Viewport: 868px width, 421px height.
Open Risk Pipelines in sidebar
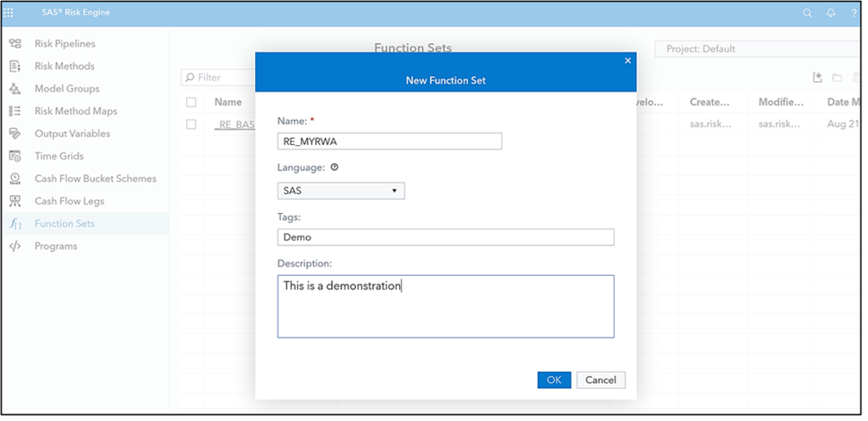pos(64,44)
